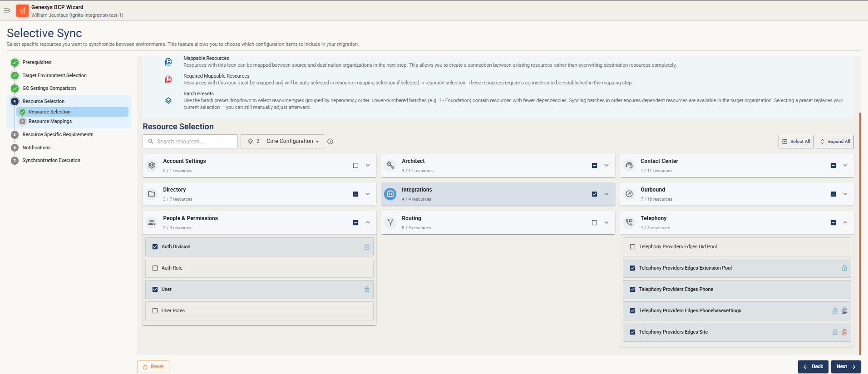
Task: Open the Notifications step
Action: (x=36, y=148)
